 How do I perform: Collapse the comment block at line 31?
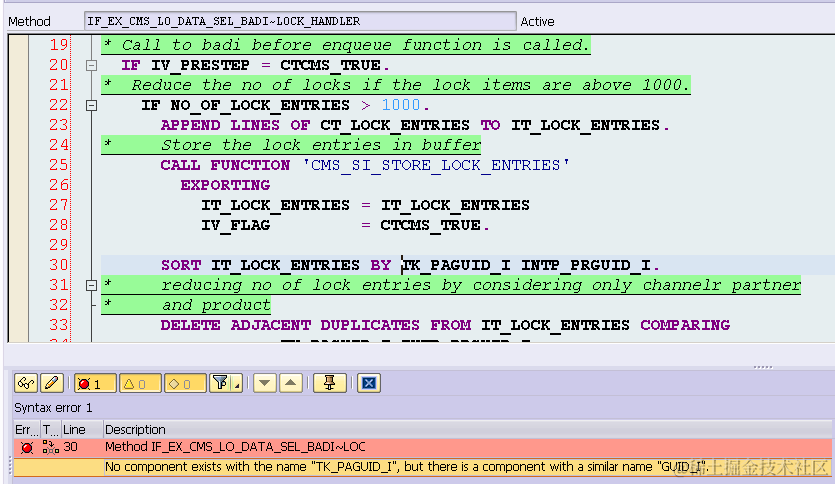pos(92,285)
